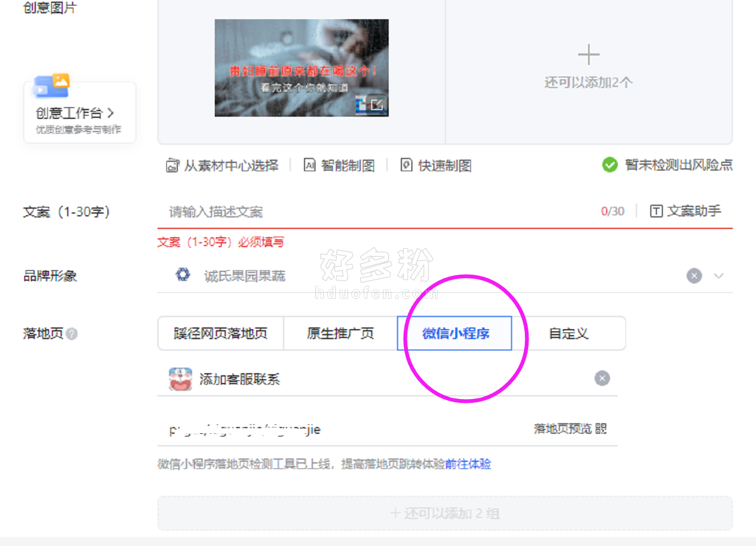Image resolution: width=756 pixels, height=546 pixels.
Task: Click 落地页预览 link
Action: click(x=563, y=429)
